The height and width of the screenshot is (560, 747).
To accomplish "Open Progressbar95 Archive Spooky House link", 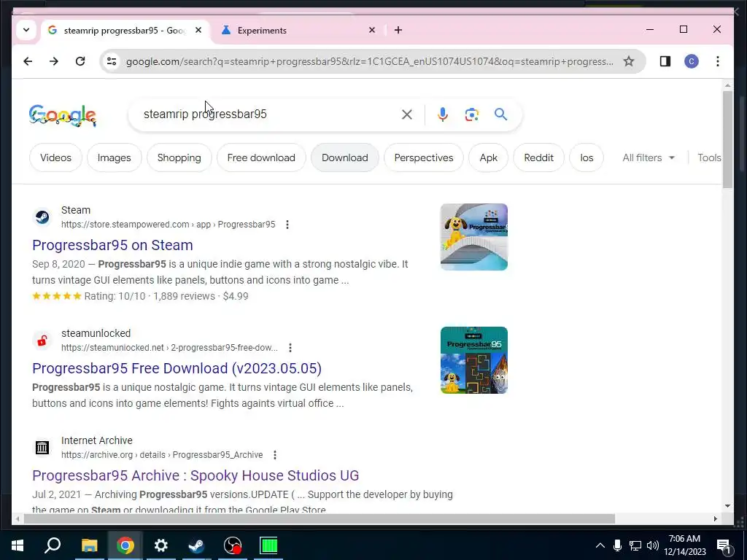I will click(196, 475).
